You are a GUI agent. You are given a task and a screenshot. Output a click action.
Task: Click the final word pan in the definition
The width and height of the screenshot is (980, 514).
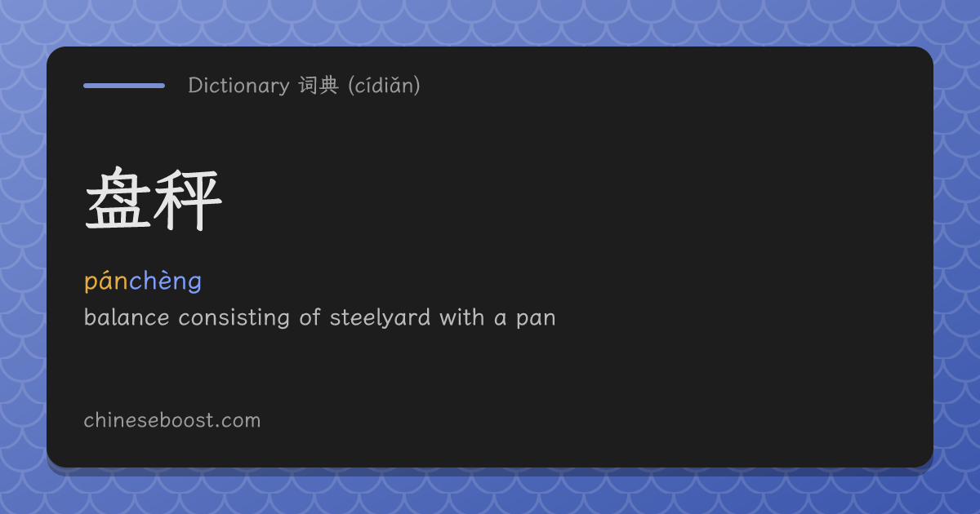pos(536,319)
